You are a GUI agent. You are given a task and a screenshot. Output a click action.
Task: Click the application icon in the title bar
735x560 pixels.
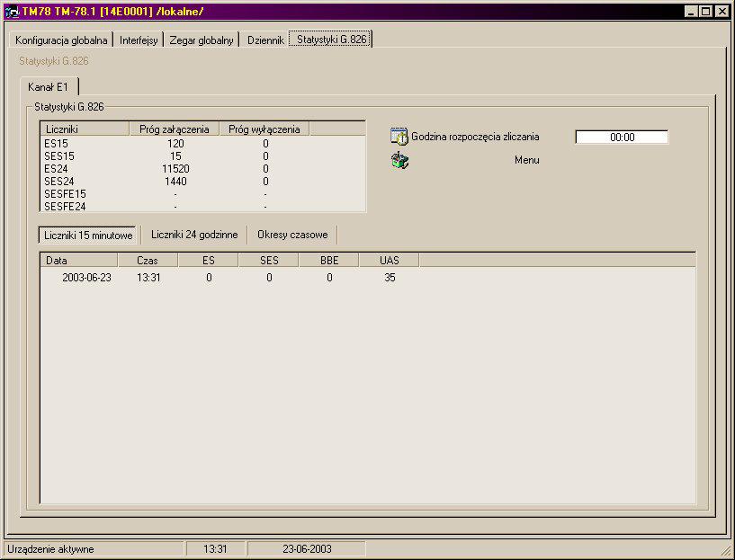click(12, 12)
